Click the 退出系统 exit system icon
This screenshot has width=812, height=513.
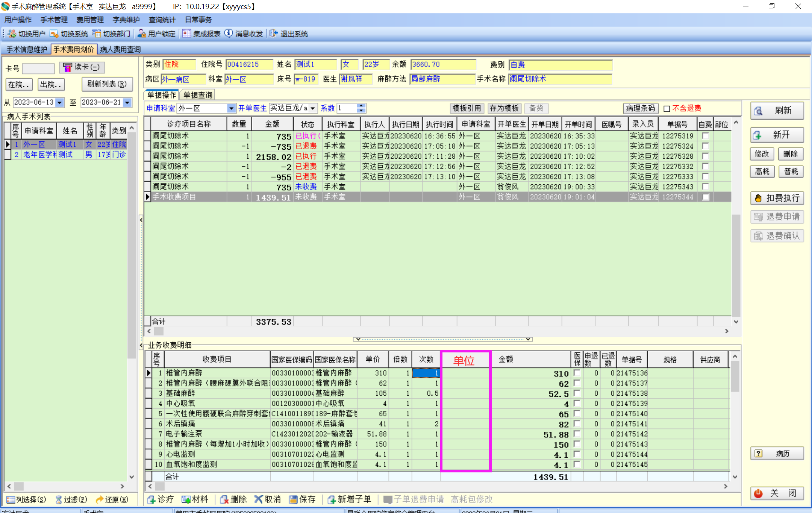[x=274, y=34]
